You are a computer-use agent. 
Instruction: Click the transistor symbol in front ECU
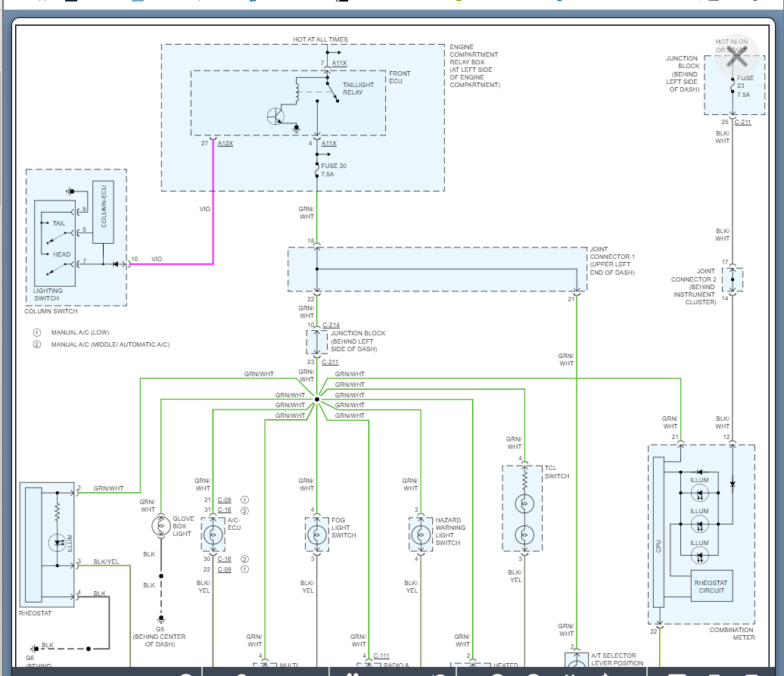click(x=276, y=116)
